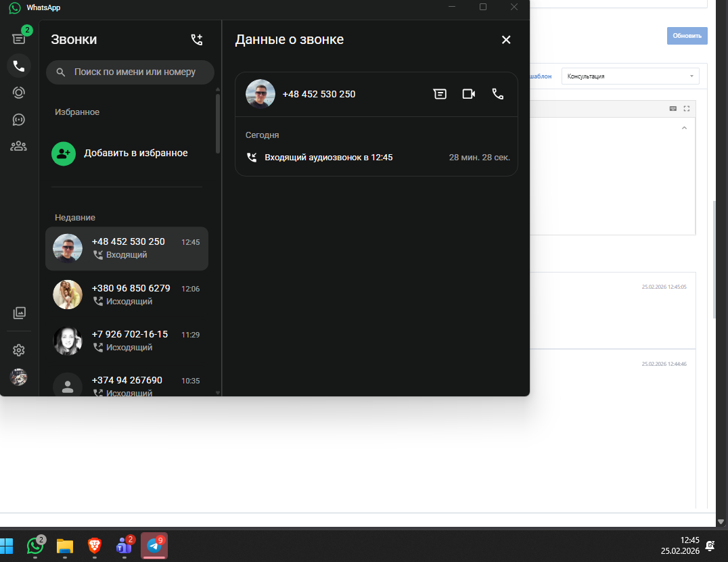Click timestamp 25.02.2026 12:44:46 in background
This screenshot has width=728, height=562.
point(664,364)
